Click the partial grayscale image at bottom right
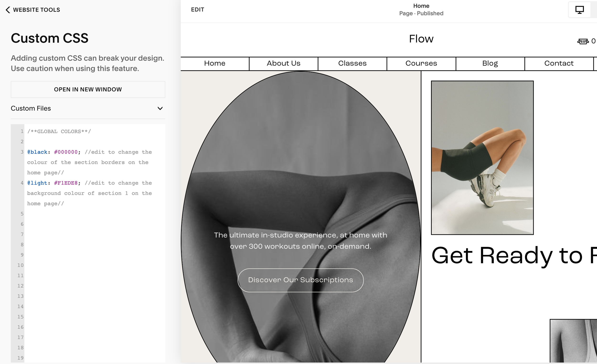The image size is (597, 364). click(x=573, y=341)
